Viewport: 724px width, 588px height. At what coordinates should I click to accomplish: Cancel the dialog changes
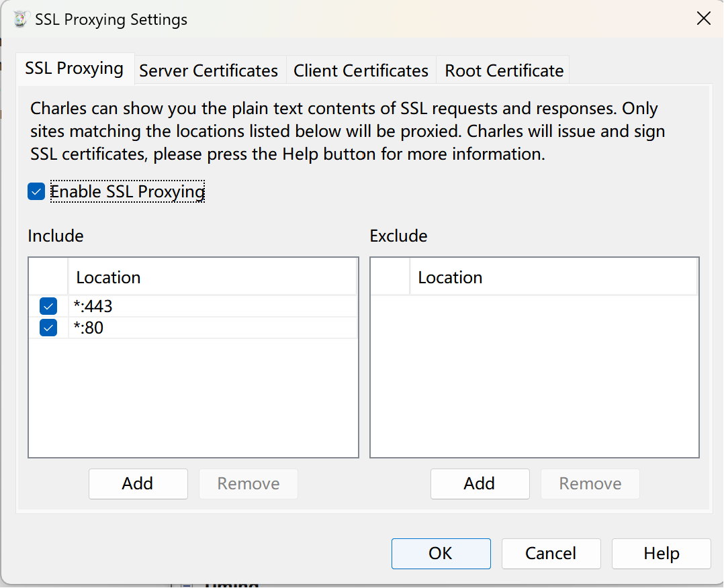point(551,554)
